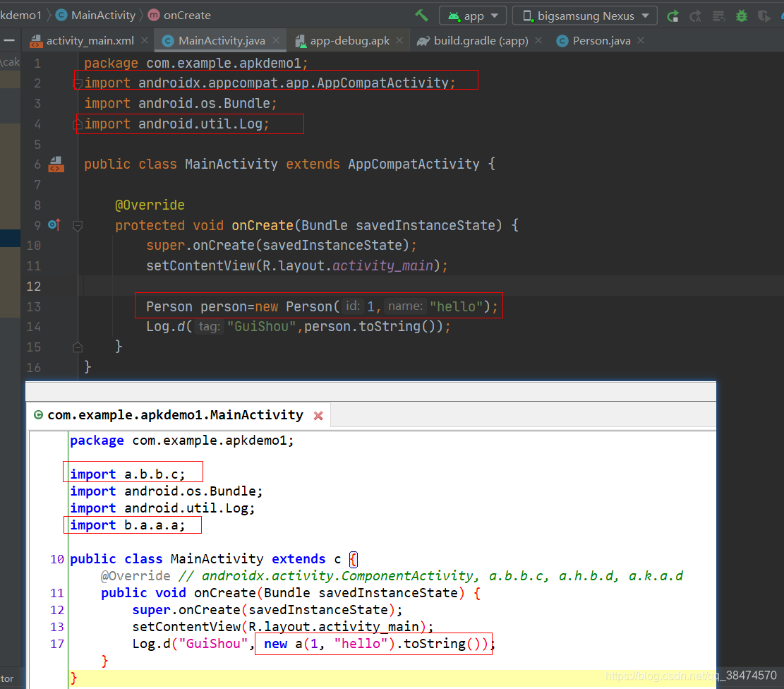Close the com.example.apkdemo1.MainActivity decompiler tab
Viewport: 784px width, 689px height.
tap(318, 416)
